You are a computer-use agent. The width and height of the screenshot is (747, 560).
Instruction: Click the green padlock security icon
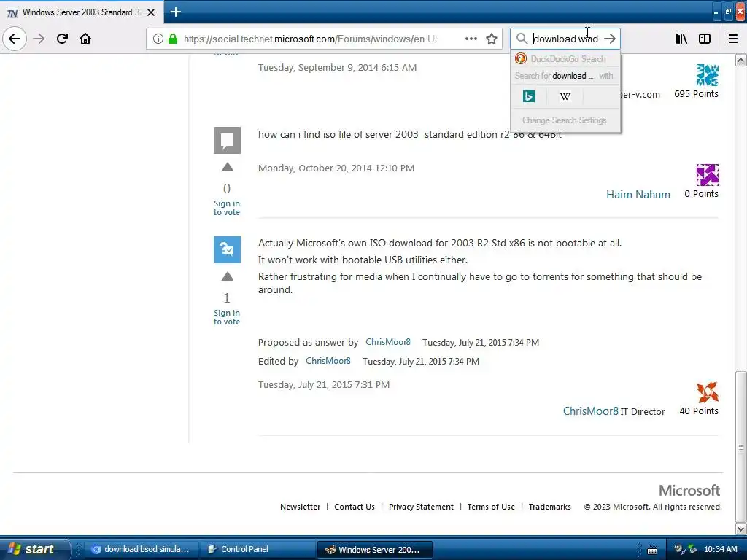point(173,39)
